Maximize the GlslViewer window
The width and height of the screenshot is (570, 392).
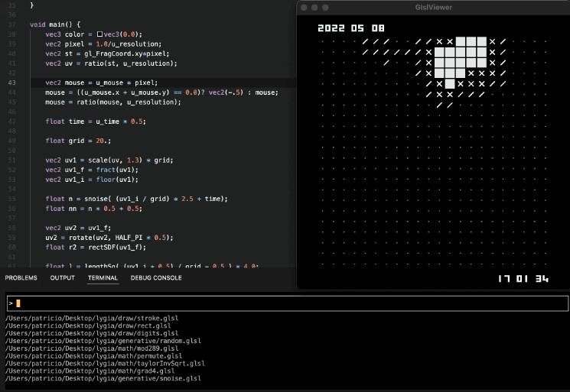tap(325, 8)
